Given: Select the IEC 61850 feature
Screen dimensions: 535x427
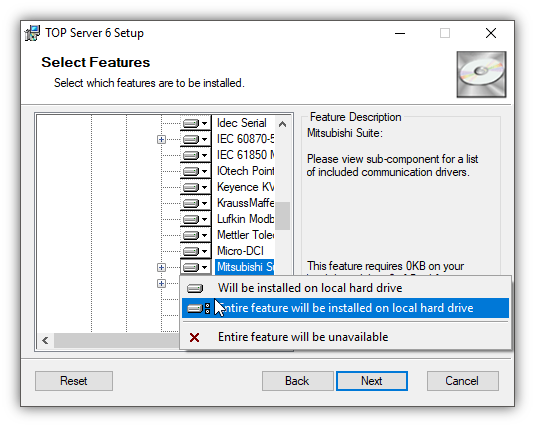Looking at the screenshot, I should pyautogui.click(x=245, y=155).
